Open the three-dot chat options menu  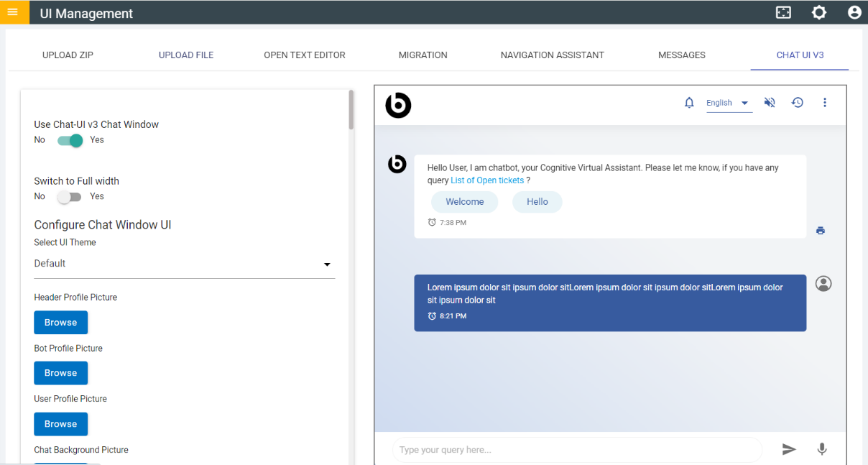click(825, 103)
